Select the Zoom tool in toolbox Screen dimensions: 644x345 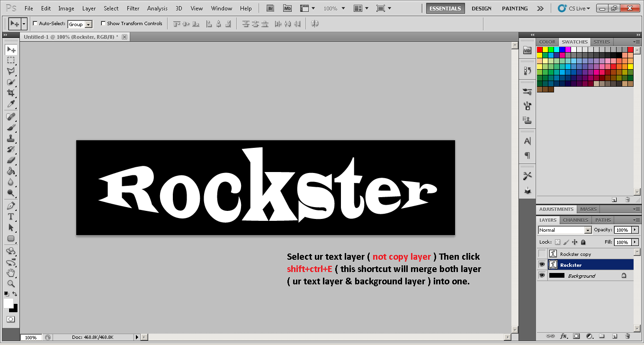click(11, 284)
